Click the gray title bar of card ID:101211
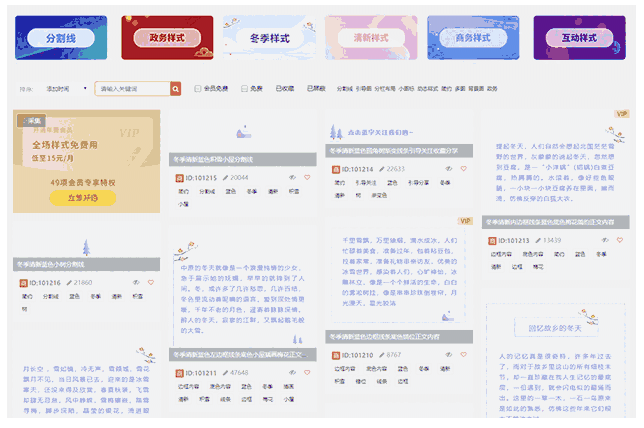This screenshot has width=644, height=428. pyautogui.click(x=243, y=354)
